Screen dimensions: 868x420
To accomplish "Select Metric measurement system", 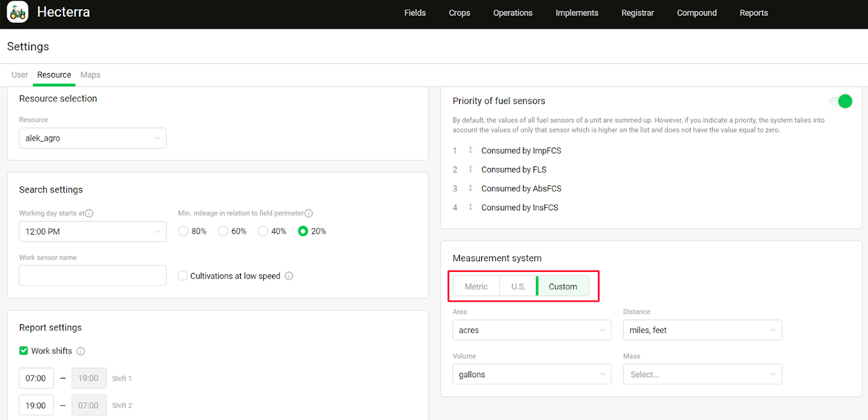I will tap(476, 287).
